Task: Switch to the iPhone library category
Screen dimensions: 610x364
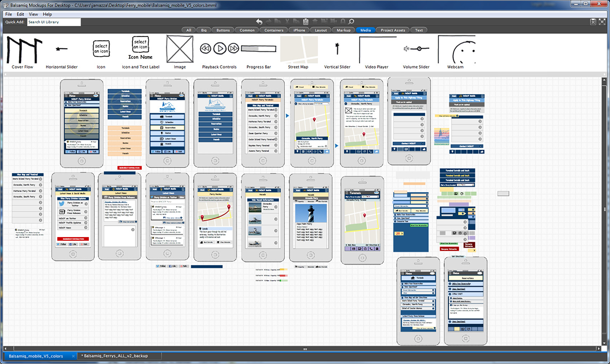Action: coord(299,30)
